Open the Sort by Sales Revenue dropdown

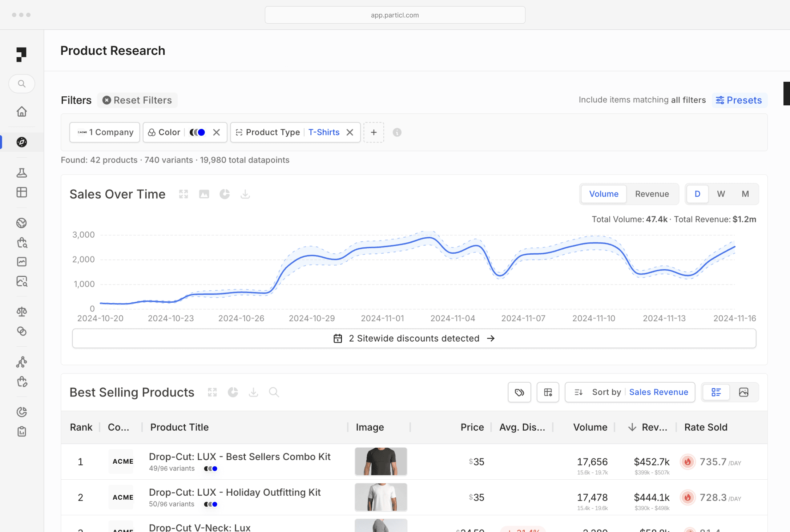click(x=630, y=392)
